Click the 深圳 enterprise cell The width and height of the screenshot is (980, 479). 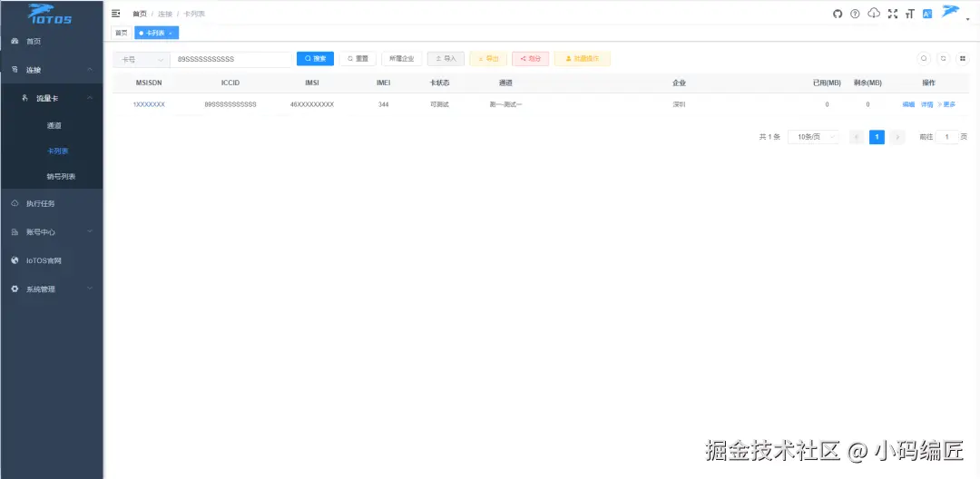click(x=679, y=105)
